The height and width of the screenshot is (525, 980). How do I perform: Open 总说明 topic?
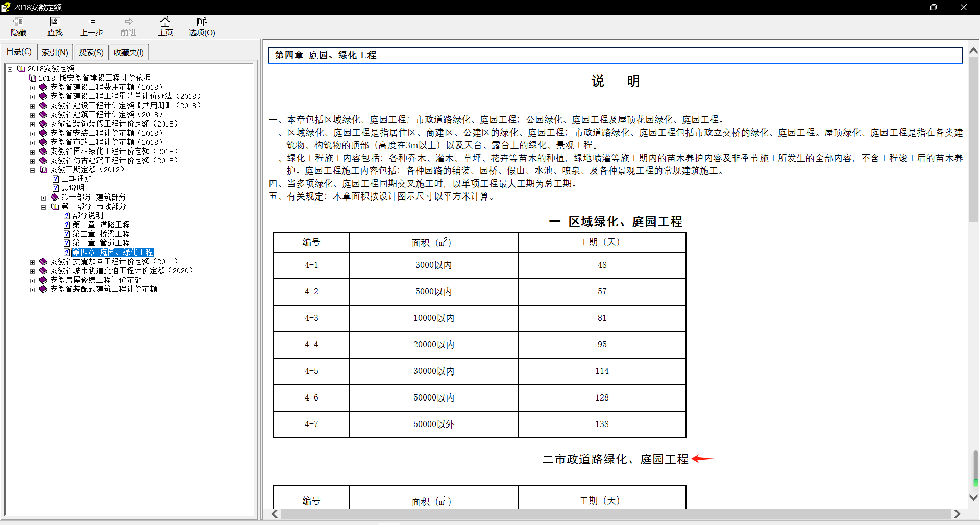coord(73,188)
